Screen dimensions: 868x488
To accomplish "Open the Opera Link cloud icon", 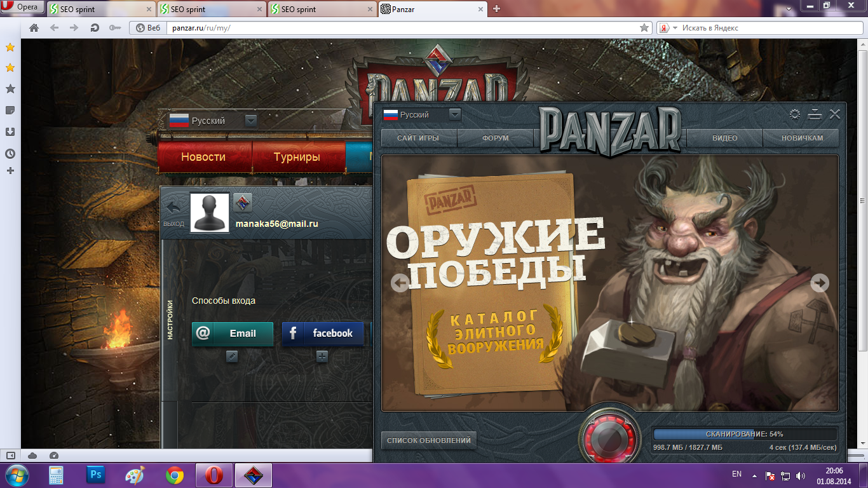I will coord(32,456).
